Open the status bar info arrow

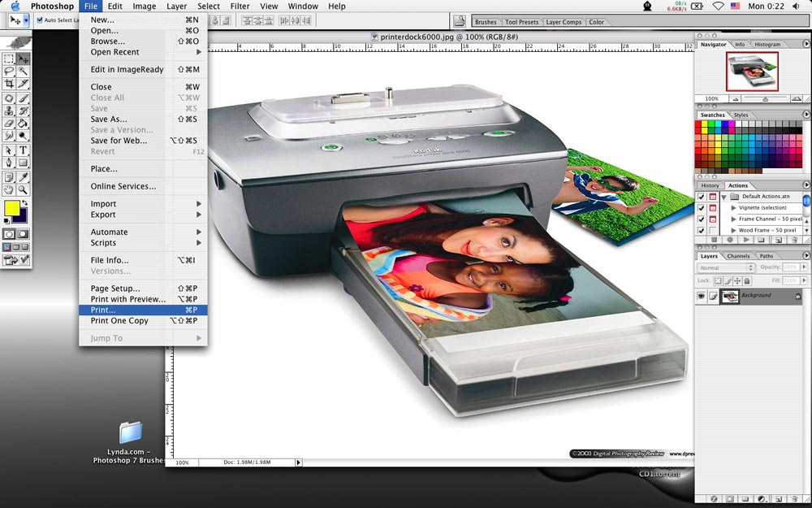point(298,462)
